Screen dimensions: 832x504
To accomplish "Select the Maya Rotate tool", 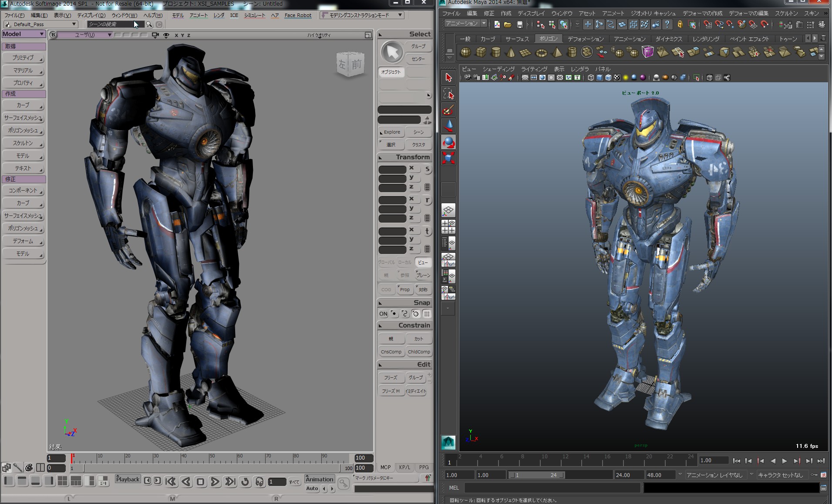I will [448, 142].
